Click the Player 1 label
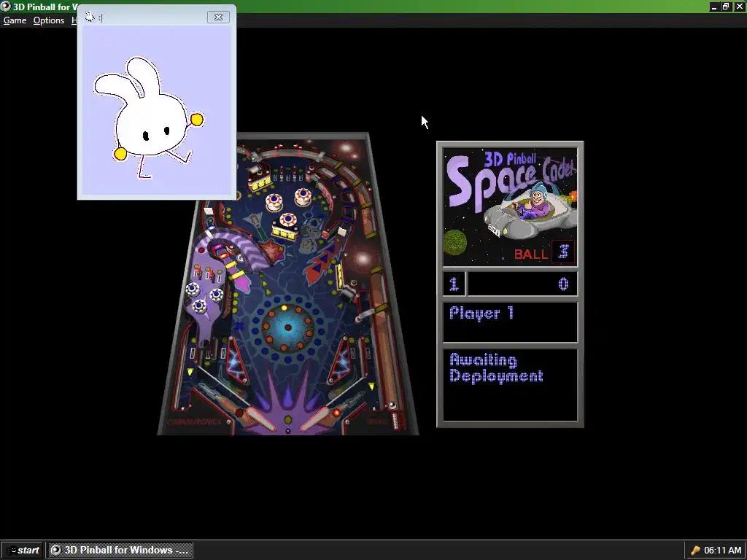Viewport: 747px width, 560px height. (x=481, y=314)
